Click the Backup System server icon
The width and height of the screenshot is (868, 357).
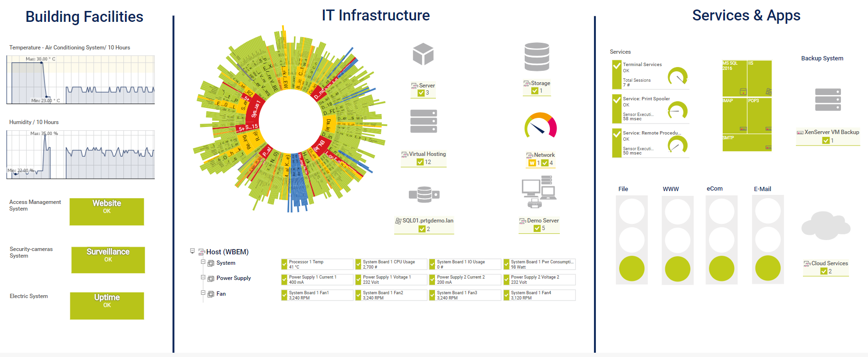(x=828, y=100)
